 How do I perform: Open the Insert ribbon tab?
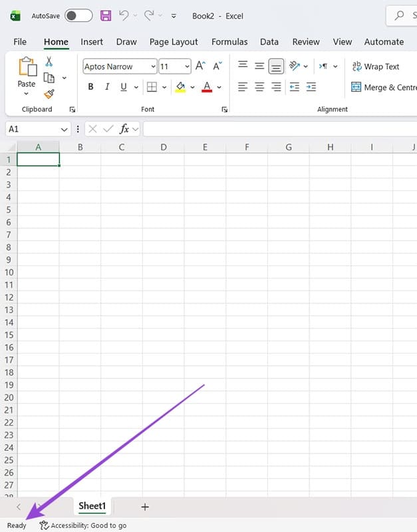click(x=92, y=41)
